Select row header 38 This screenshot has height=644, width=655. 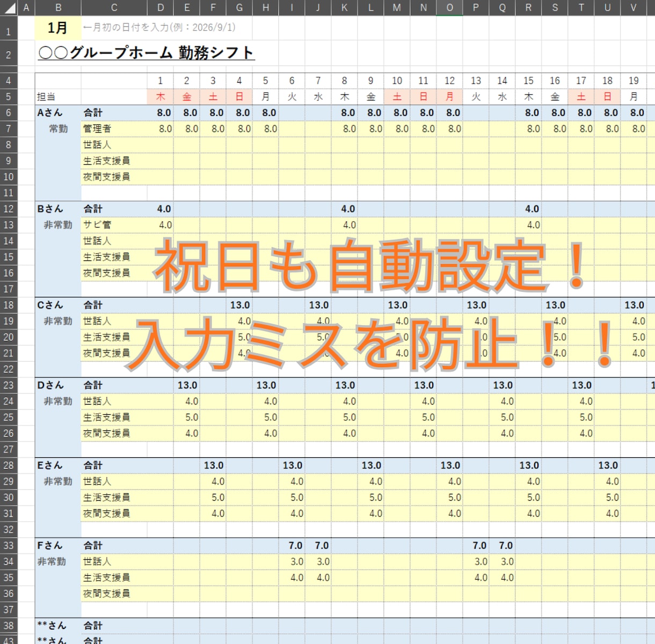tap(9, 626)
